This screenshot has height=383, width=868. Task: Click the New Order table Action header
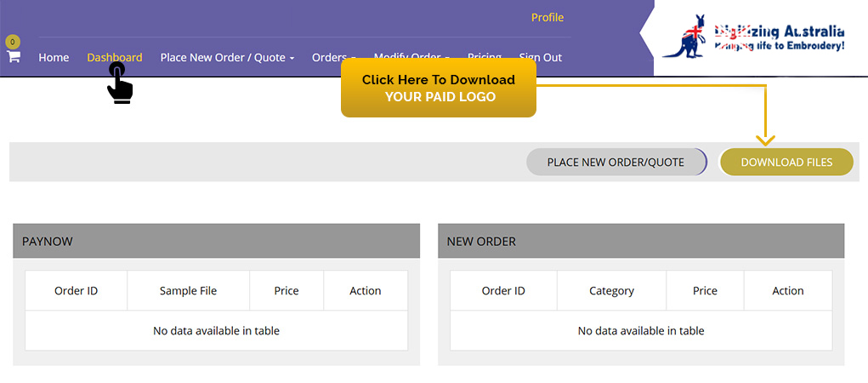pos(787,291)
